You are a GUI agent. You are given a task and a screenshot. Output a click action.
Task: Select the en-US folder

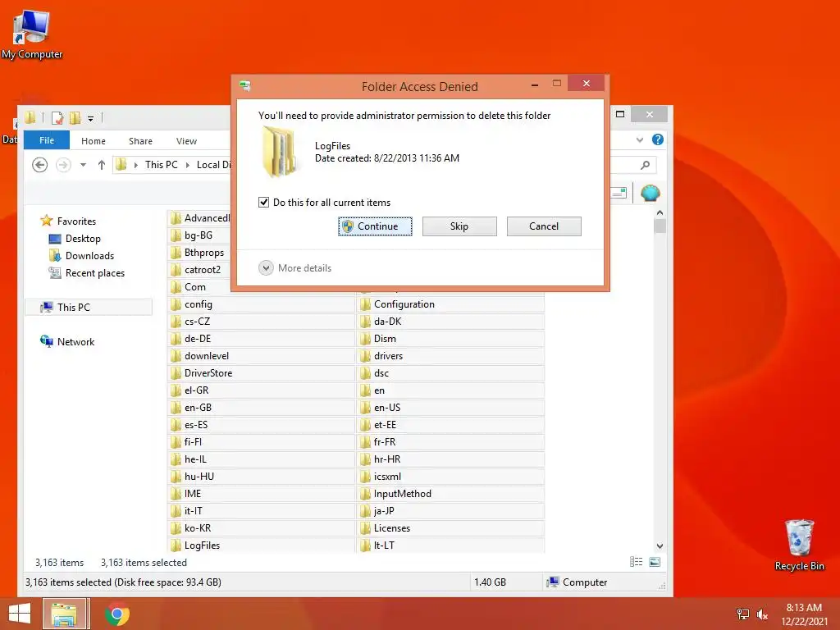tap(450, 408)
